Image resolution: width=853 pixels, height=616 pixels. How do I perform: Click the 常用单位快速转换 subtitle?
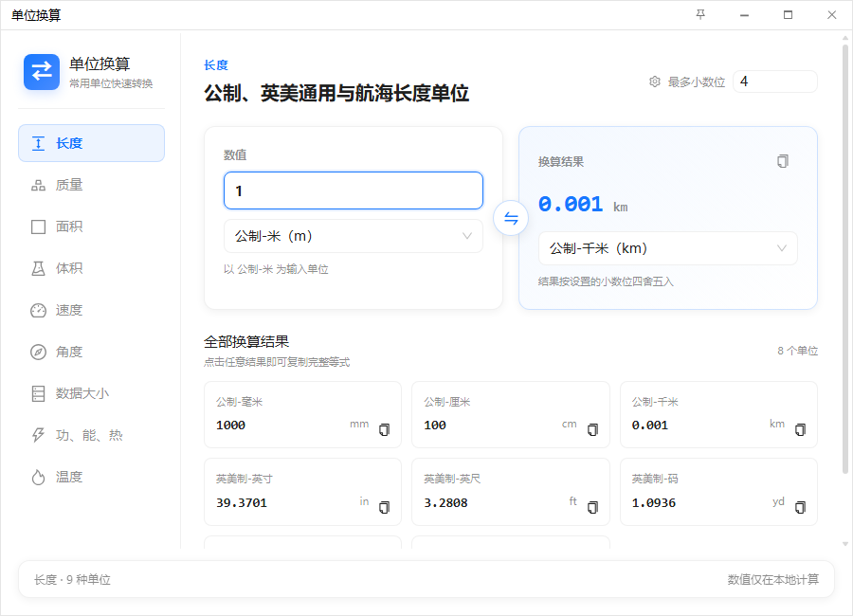[111, 83]
